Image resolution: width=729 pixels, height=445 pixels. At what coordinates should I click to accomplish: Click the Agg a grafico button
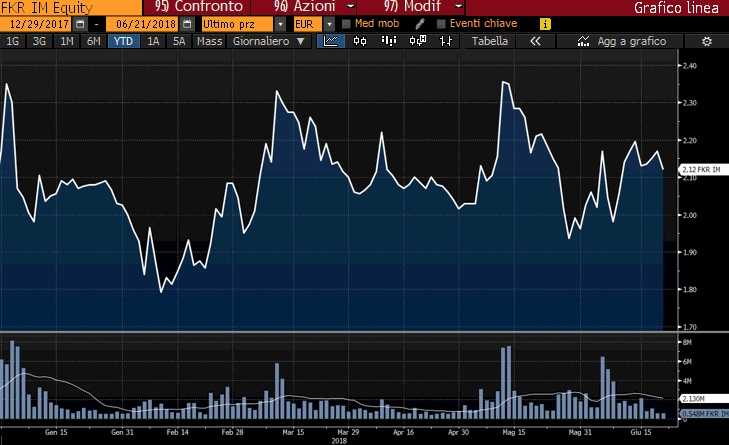tap(621, 41)
